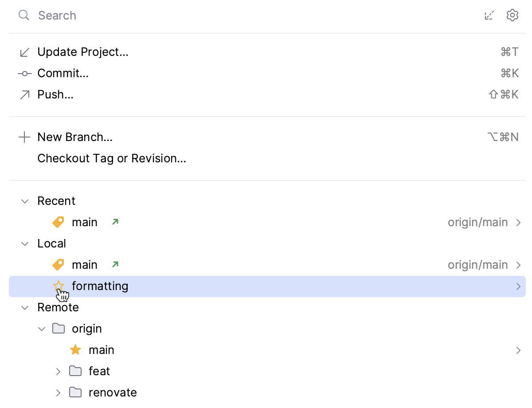Toggle favorite star on formatting branch

[59, 286]
